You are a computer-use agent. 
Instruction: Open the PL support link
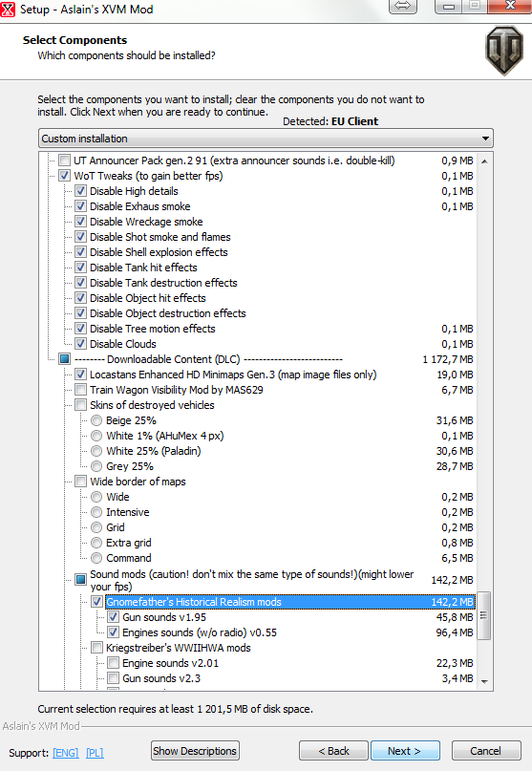pyautogui.click(x=95, y=752)
